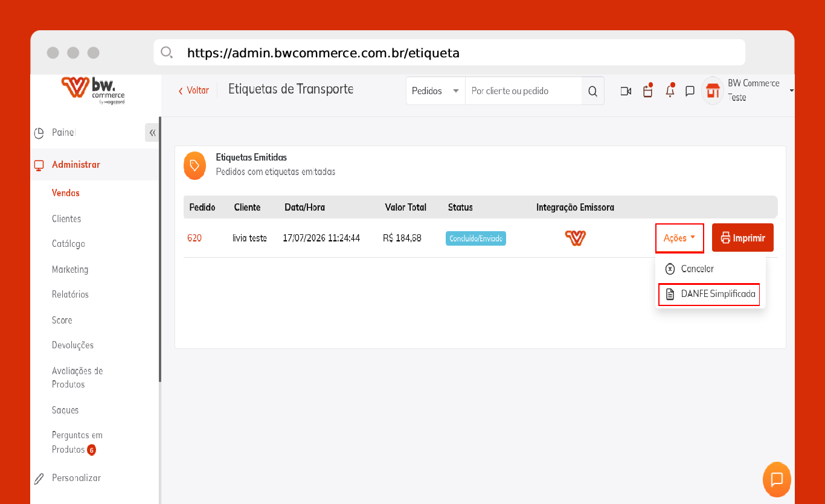Open the calendar icon with red dot
The image size is (825, 504).
[647, 91]
